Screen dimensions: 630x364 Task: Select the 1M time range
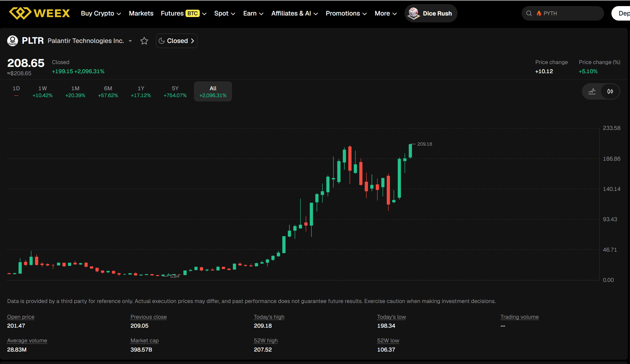click(x=75, y=92)
